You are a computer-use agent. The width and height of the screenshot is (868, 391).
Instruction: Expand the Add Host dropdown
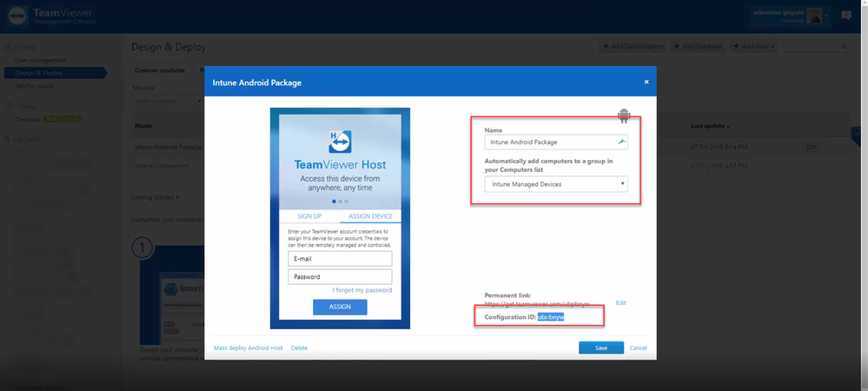click(753, 47)
